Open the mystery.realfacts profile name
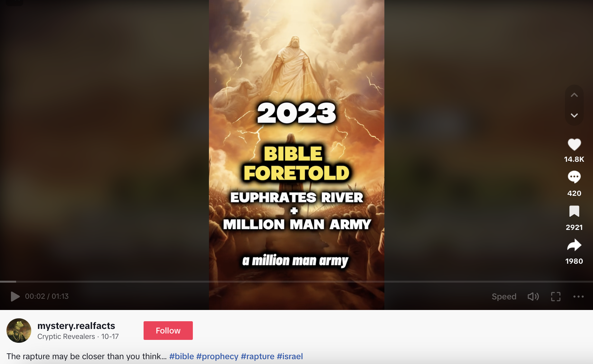Viewport: 593px width, 364px height. [x=76, y=326]
